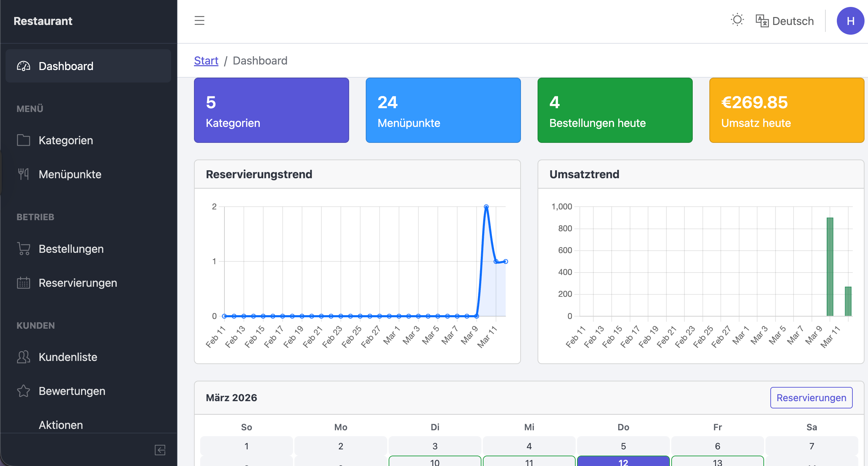Select the people icon for Kundenliste
The width and height of the screenshot is (868, 466).
(23, 357)
